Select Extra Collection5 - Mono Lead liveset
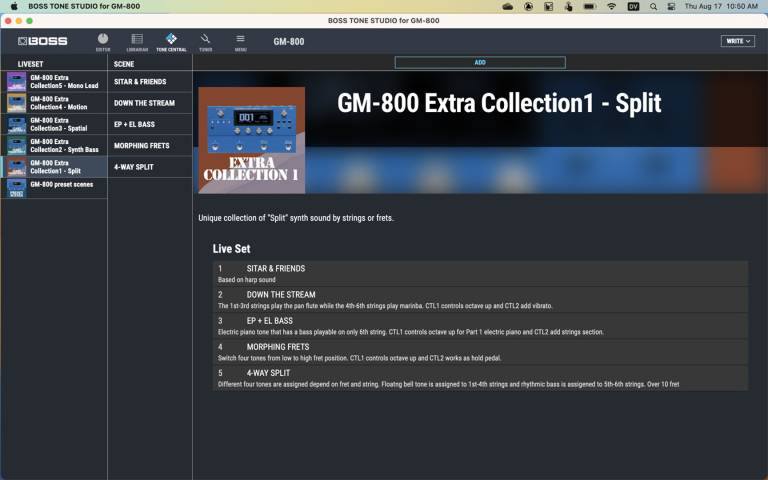Image resolution: width=768 pixels, height=480 pixels. (x=54, y=81)
